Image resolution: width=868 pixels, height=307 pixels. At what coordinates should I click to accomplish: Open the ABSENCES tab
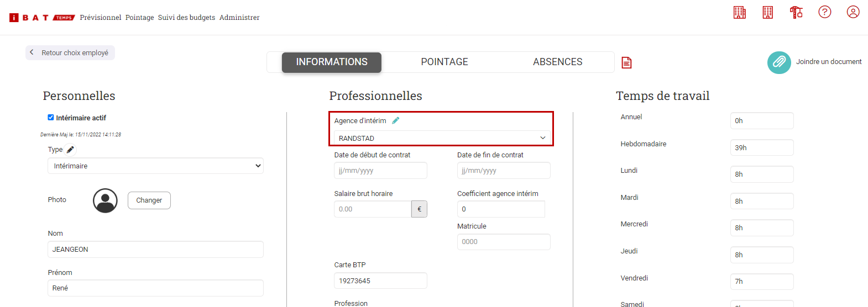[557, 62]
